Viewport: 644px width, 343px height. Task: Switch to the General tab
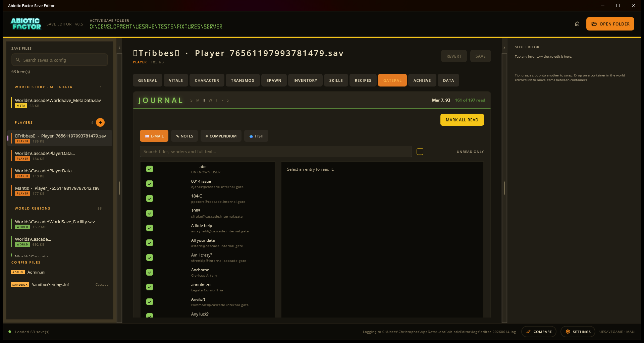pos(148,80)
